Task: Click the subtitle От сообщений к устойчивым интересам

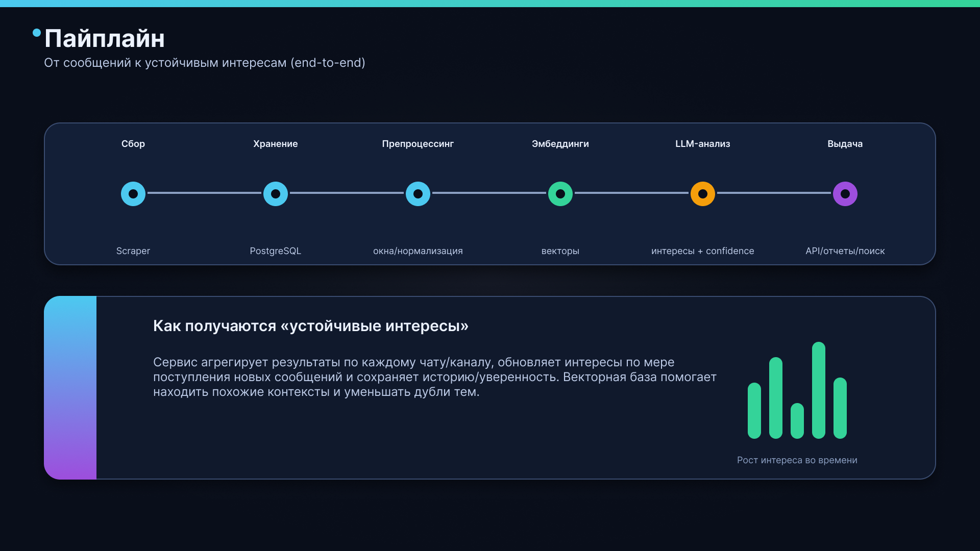Action: 205,63
